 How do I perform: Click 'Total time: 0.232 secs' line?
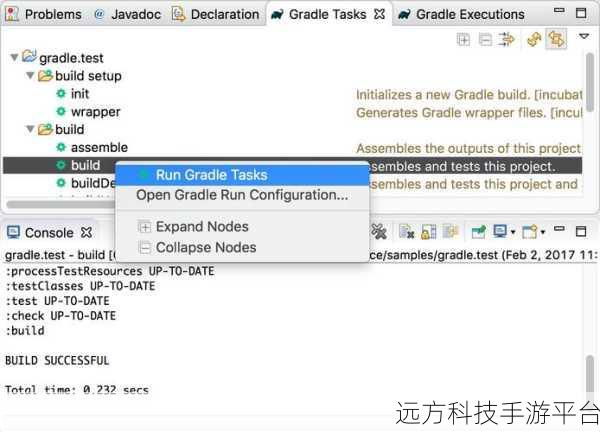[x=77, y=390]
